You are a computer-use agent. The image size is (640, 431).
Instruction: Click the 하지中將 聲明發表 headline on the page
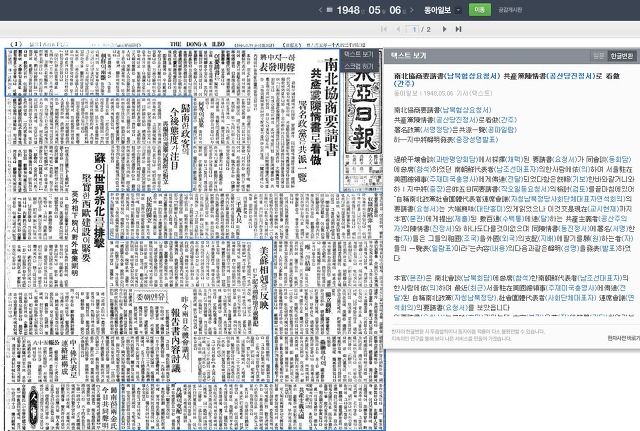point(278,63)
